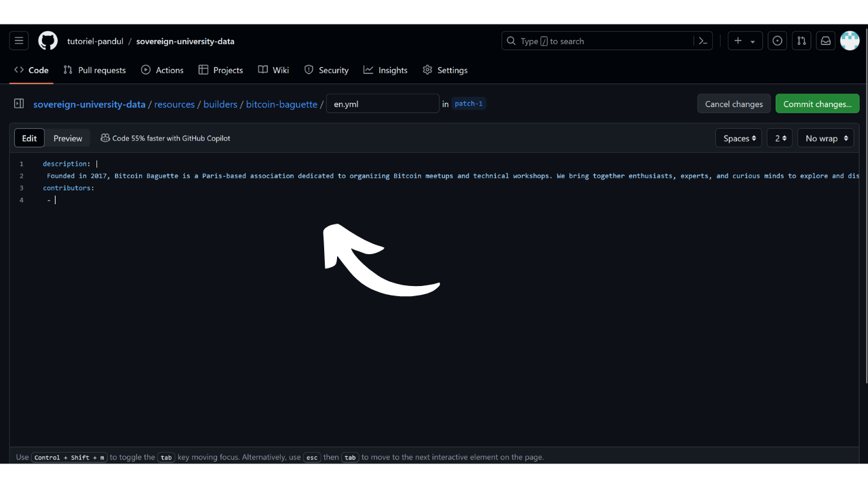
Task: Switch to Preview mode
Action: coord(68,138)
